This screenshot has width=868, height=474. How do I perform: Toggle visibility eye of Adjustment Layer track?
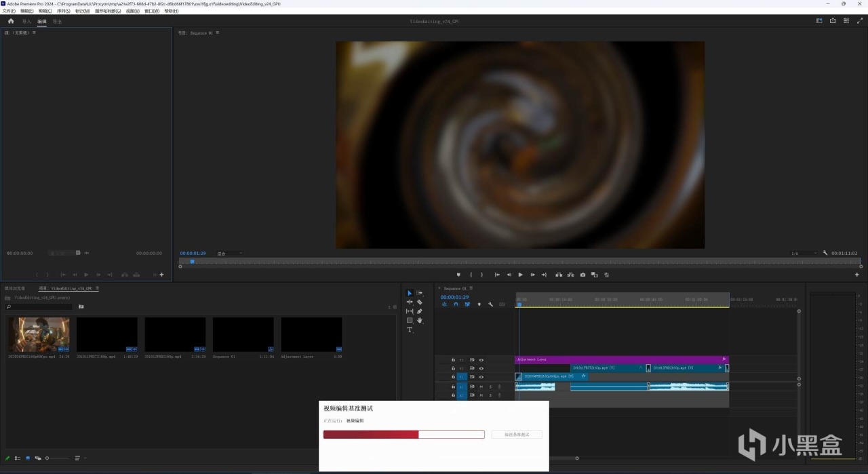point(481,360)
